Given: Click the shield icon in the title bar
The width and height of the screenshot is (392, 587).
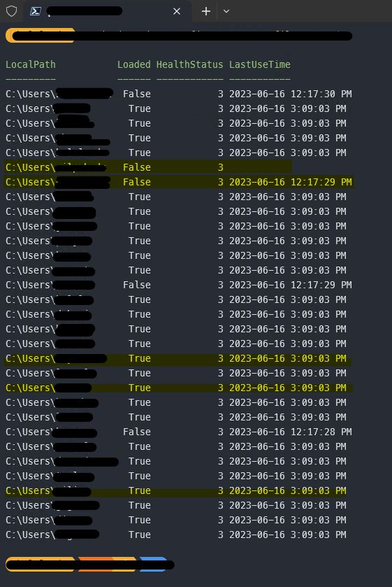Looking at the screenshot, I should [12, 11].
